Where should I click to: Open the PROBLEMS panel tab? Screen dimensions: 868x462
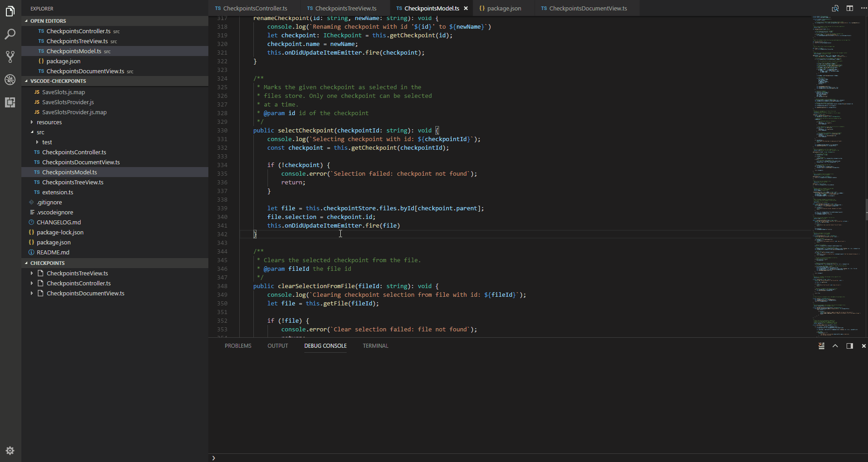click(238, 346)
